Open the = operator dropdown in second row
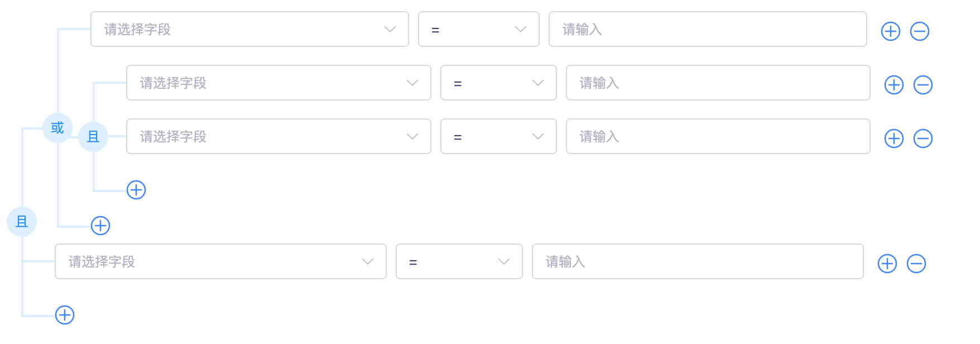This screenshot has height=344, width=980. [498, 83]
